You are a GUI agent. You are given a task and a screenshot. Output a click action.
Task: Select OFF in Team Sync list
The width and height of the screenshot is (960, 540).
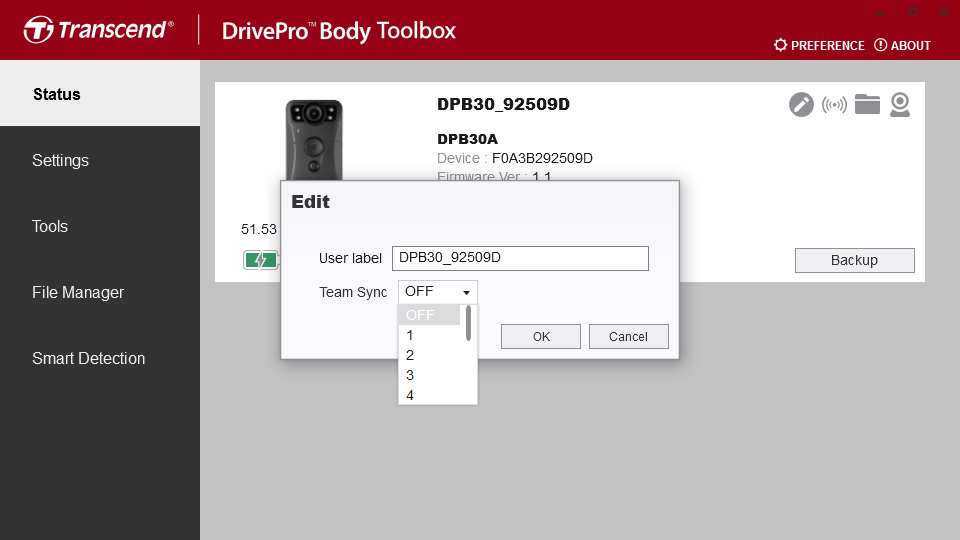tap(429, 315)
